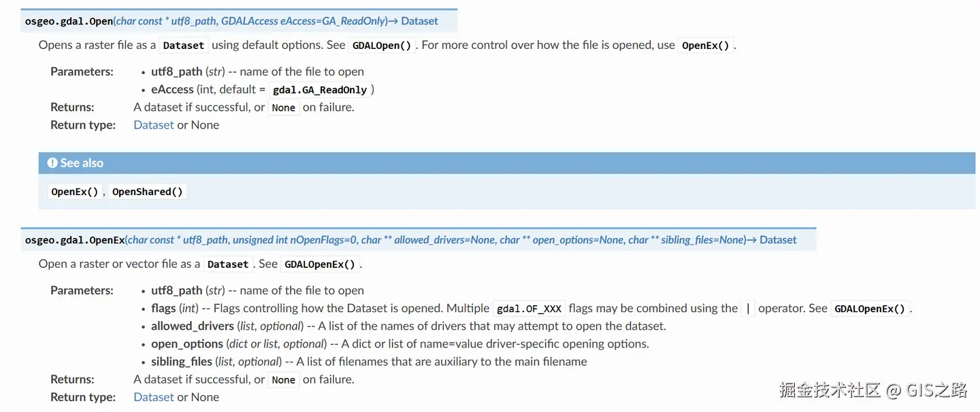Click the osgeo.gdal.OpenEx function name heading
Screen dimensions: 980x412
point(75,240)
